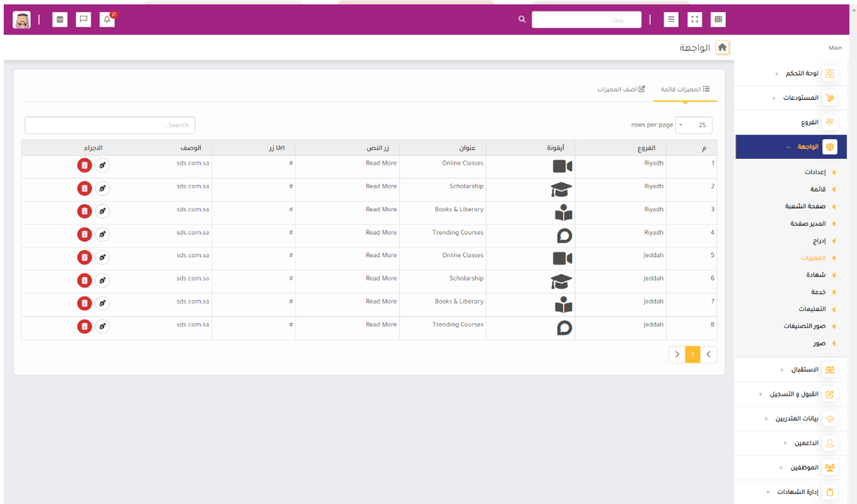Open شهادة submenu item

click(x=815, y=275)
